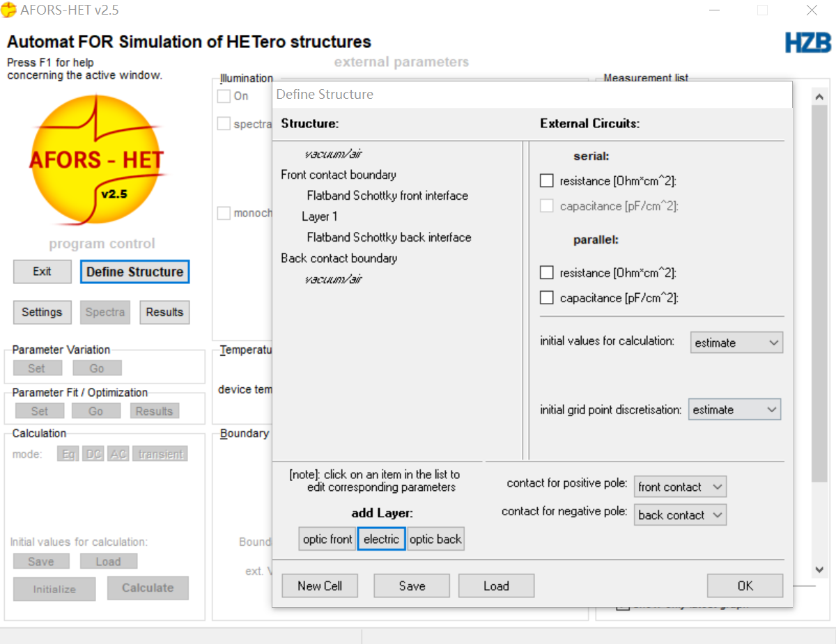The width and height of the screenshot is (836, 644).
Task: Click the AFORS-HET sun logo image
Action: (x=97, y=161)
